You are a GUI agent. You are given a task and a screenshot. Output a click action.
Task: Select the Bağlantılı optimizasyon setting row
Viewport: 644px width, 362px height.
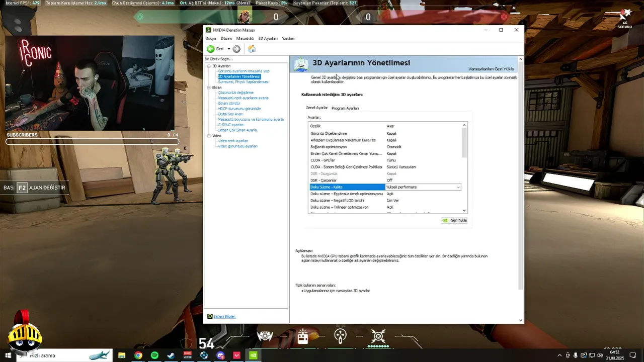385,147
